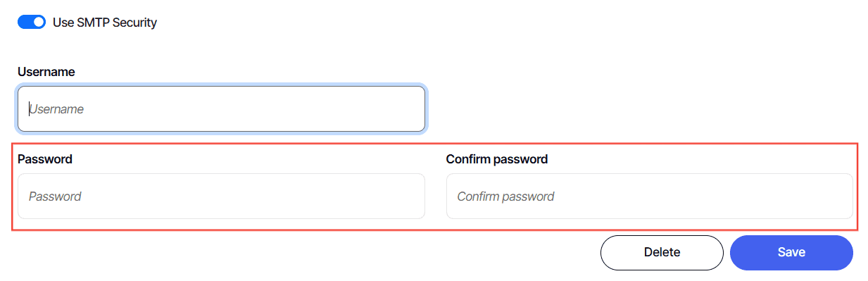Screen dimensions: 868x281
Task: Turn off the SMTP Security toggle
Action: click(x=32, y=22)
